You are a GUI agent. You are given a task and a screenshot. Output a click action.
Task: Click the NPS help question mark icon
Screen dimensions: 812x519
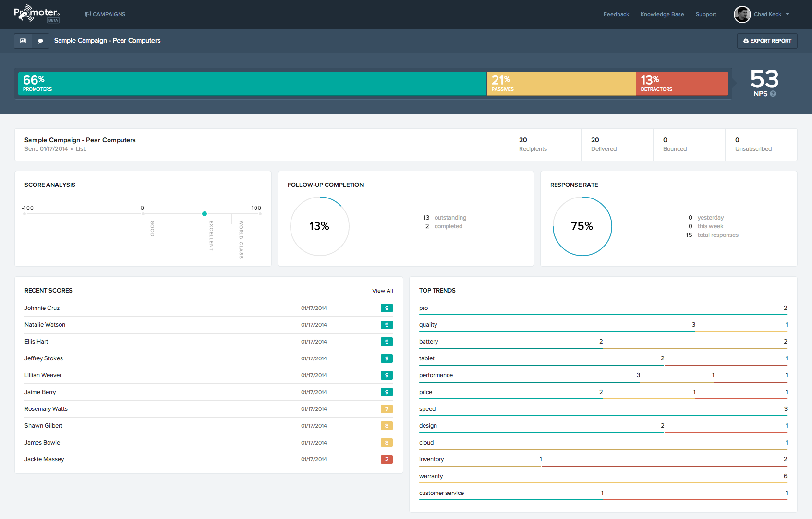point(773,94)
